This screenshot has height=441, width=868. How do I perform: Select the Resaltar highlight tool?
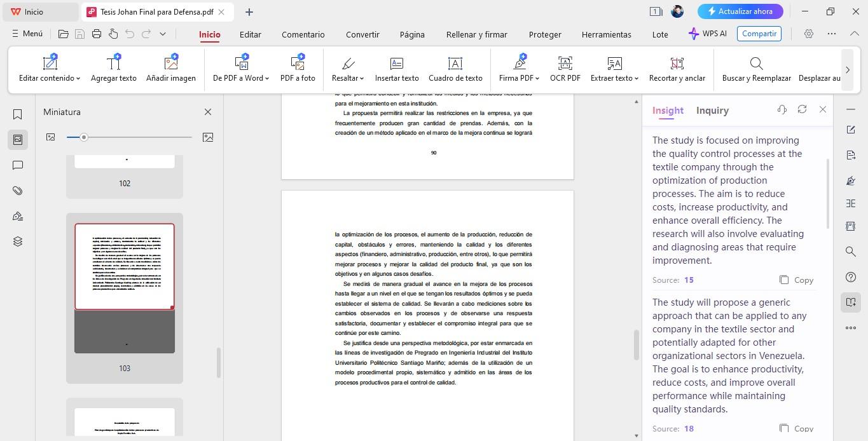(x=347, y=68)
